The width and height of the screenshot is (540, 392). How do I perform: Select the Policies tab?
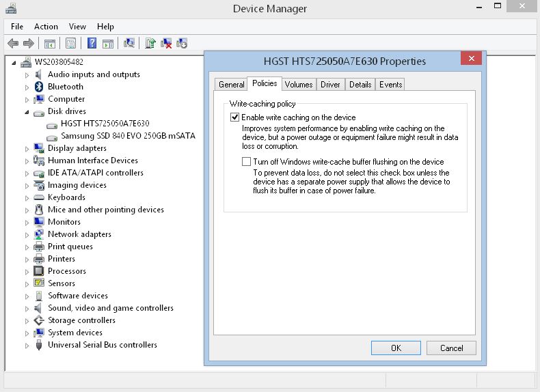coord(265,83)
